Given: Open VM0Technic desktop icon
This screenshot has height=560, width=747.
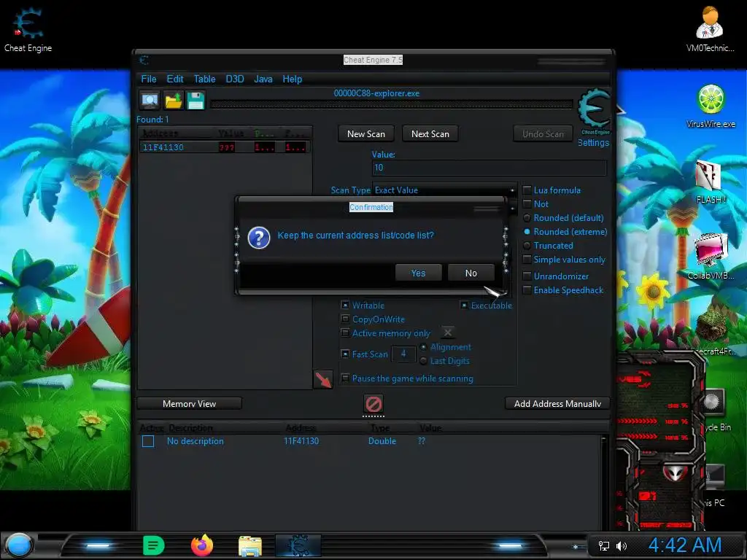Looking at the screenshot, I should point(710,28).
